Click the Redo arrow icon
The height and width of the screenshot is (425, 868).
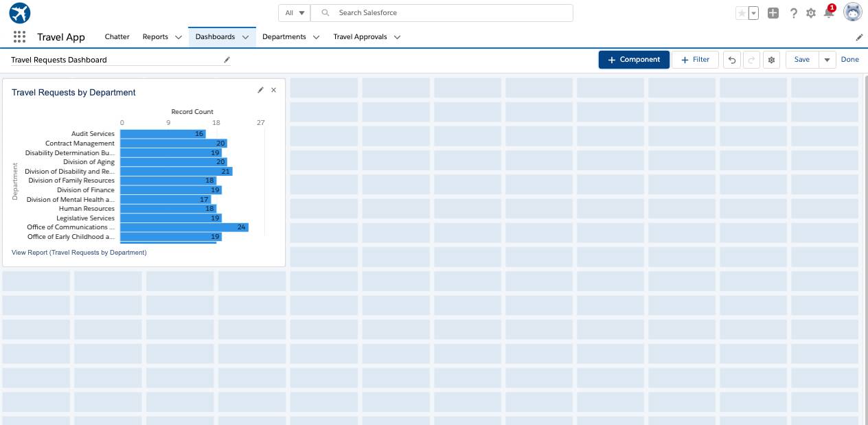point(751,60)
